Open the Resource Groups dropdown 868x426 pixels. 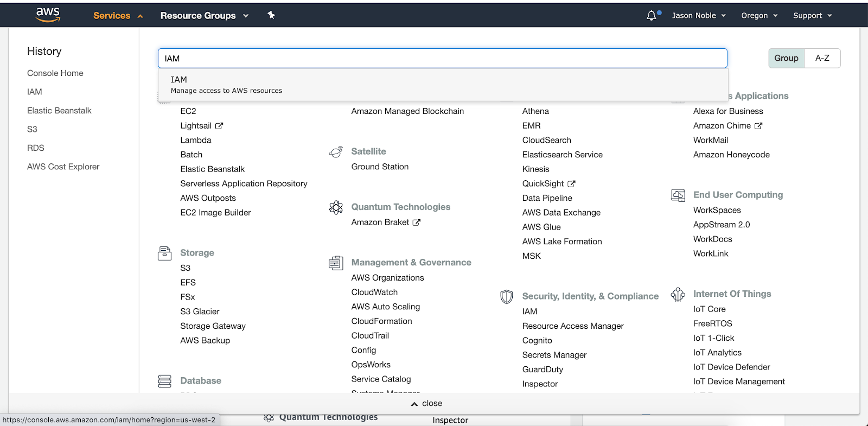coord(205,16)
